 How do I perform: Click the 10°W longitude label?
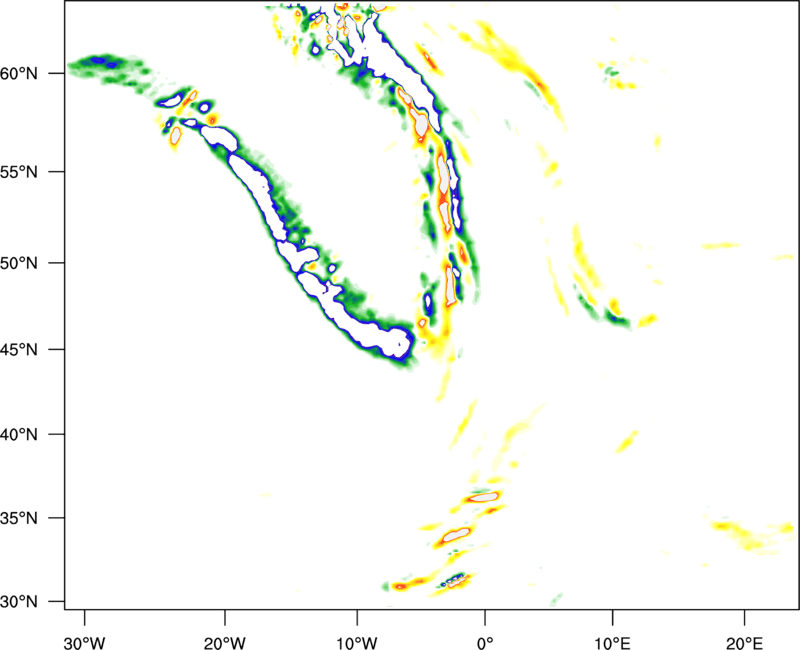(x=357, y=643)
